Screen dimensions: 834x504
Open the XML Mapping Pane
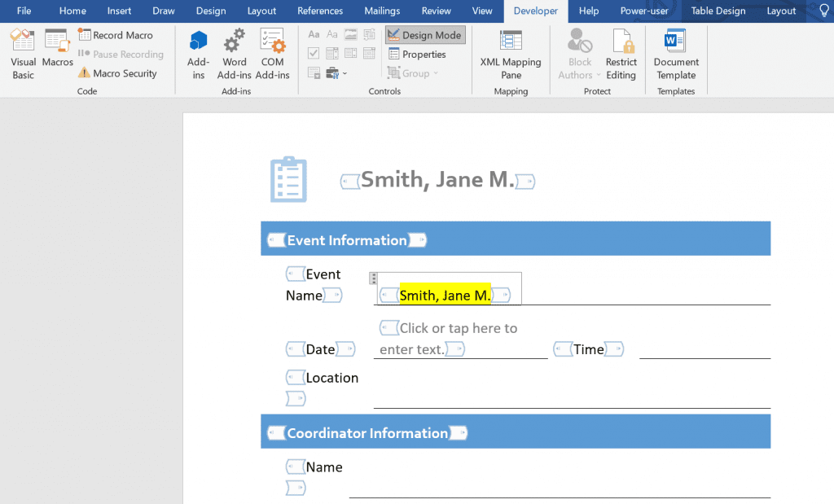[511, 54]
